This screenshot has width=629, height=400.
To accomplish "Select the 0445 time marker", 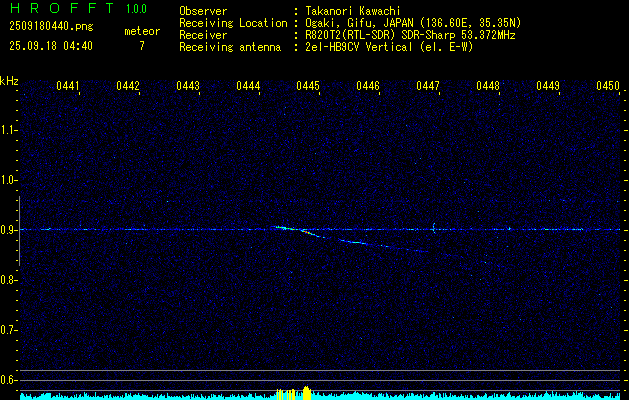I will pos(307,87).
